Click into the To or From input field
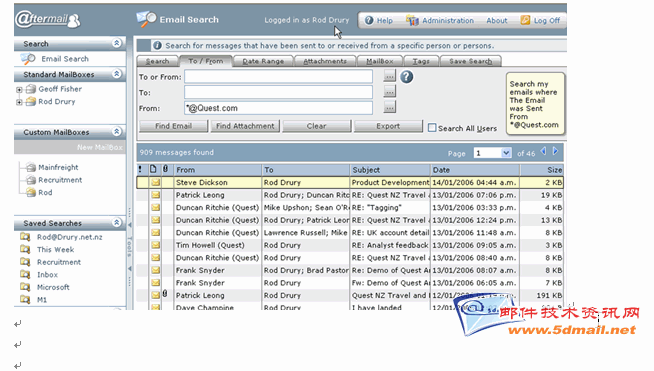This screenshot has width=654, height=371. coord(279,77)
